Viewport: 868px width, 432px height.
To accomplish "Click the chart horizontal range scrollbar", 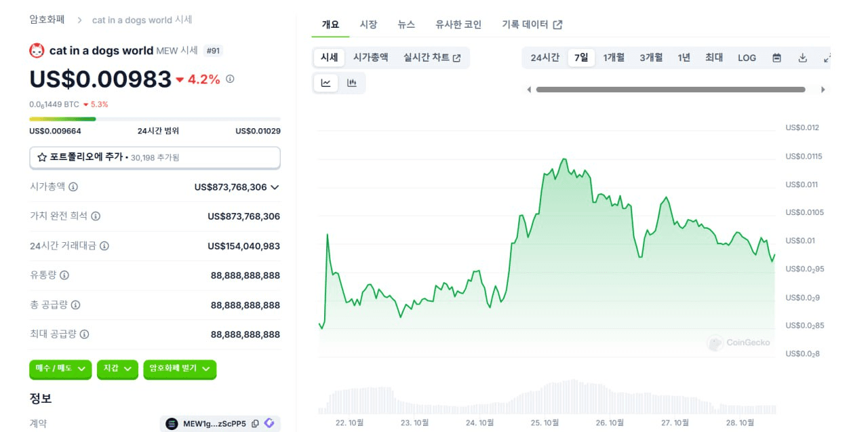I will (671, 90).
